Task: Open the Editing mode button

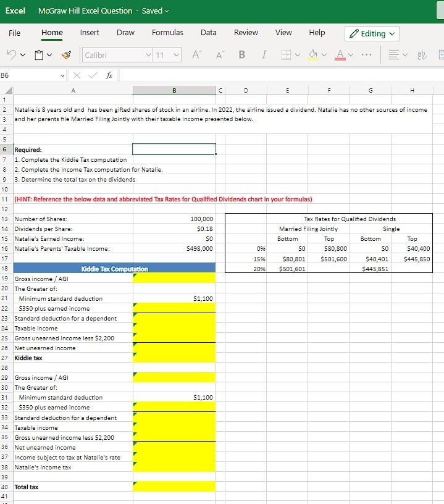Action: tap(372, 33)
